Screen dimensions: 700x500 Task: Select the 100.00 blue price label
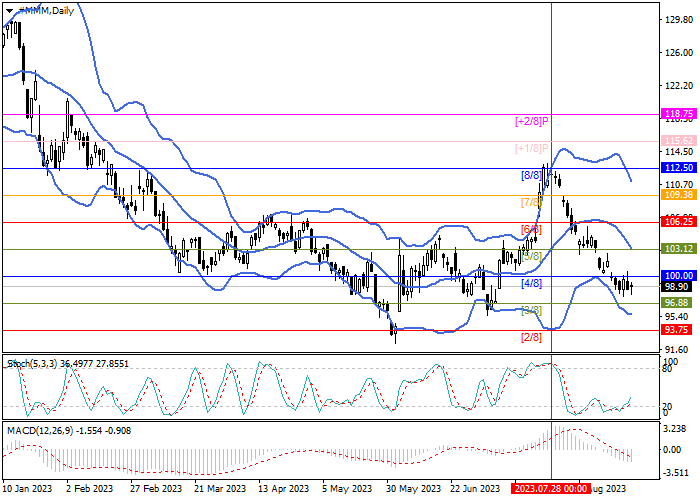coord(678,276)
